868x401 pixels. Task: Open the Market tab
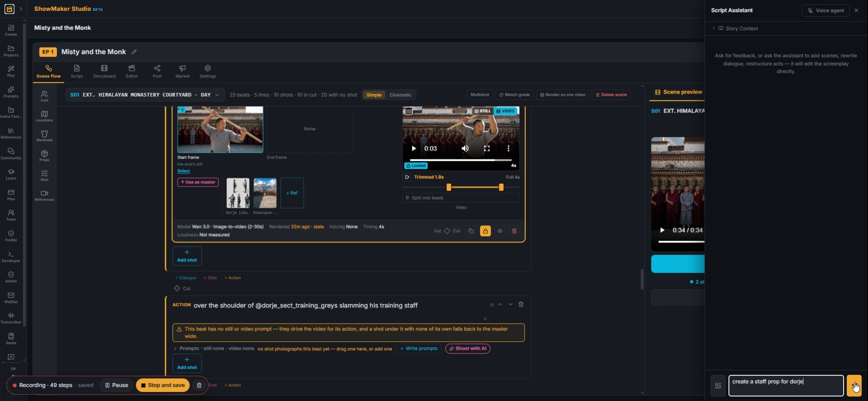coord(183,71)
